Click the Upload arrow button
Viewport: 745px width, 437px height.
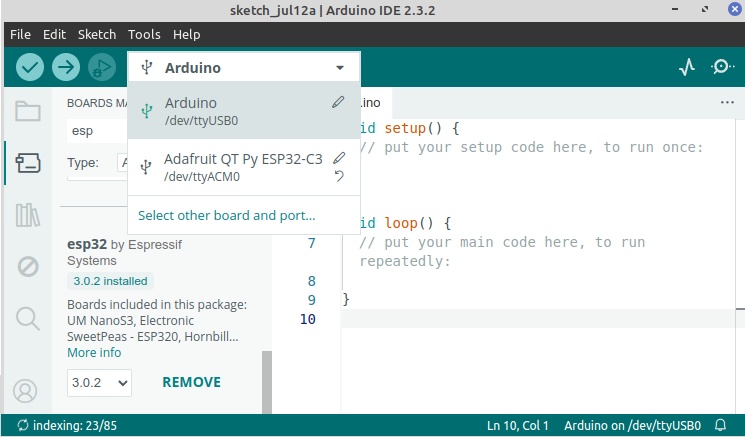[x=66, y=68]
